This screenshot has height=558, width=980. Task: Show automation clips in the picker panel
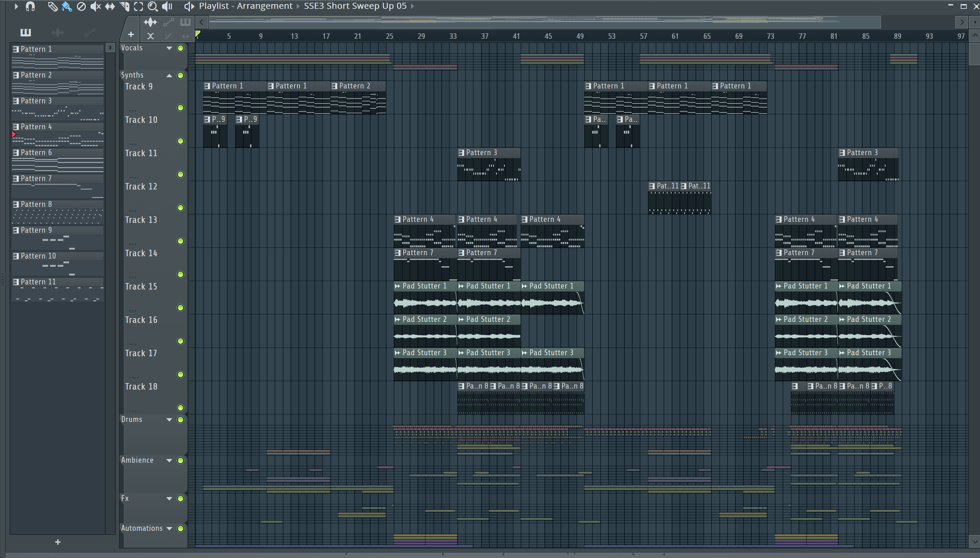pos(90,33)
